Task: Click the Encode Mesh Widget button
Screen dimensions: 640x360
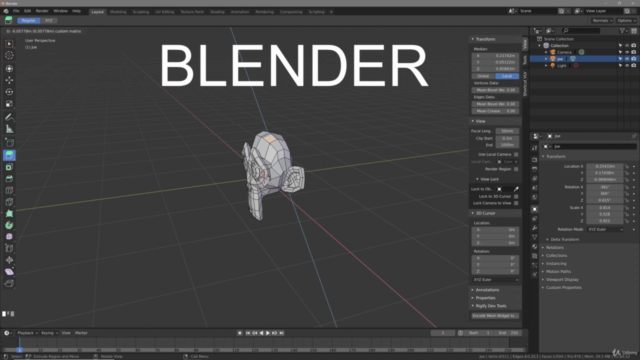Action: coord(495,316)
